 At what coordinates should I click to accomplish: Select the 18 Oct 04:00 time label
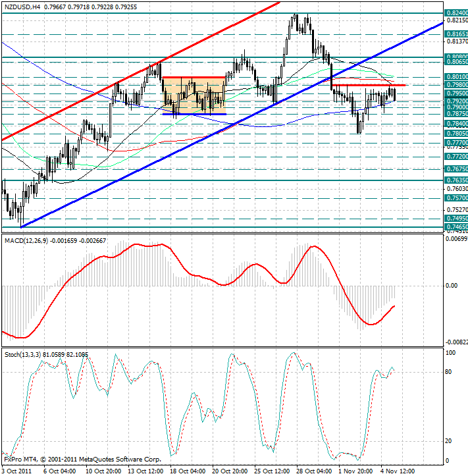[x=187, y=471]
